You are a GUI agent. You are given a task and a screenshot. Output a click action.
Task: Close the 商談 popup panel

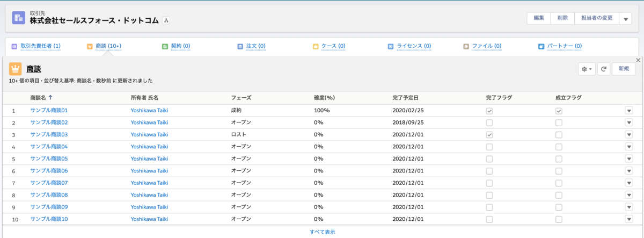(638, 60)
